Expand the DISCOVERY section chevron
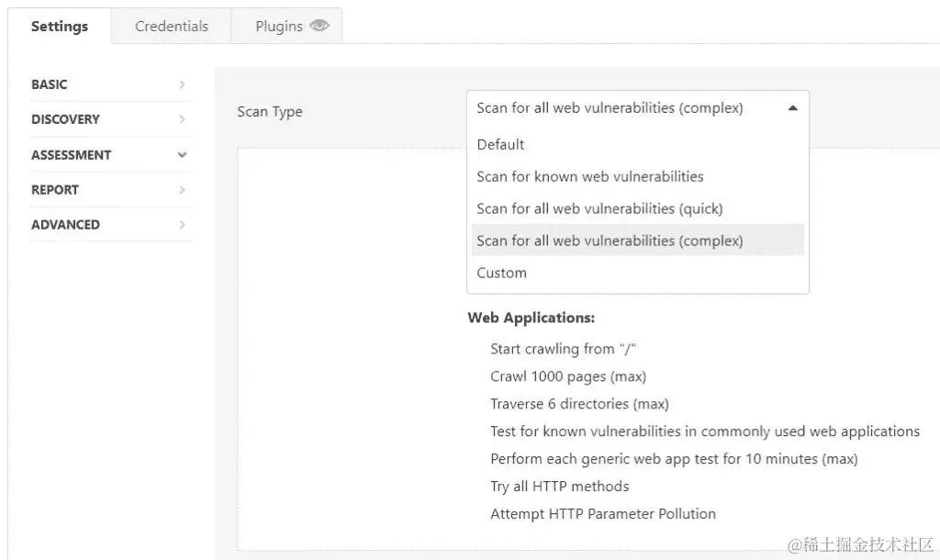This screenshot has height=560, width=940. [182, 119]
